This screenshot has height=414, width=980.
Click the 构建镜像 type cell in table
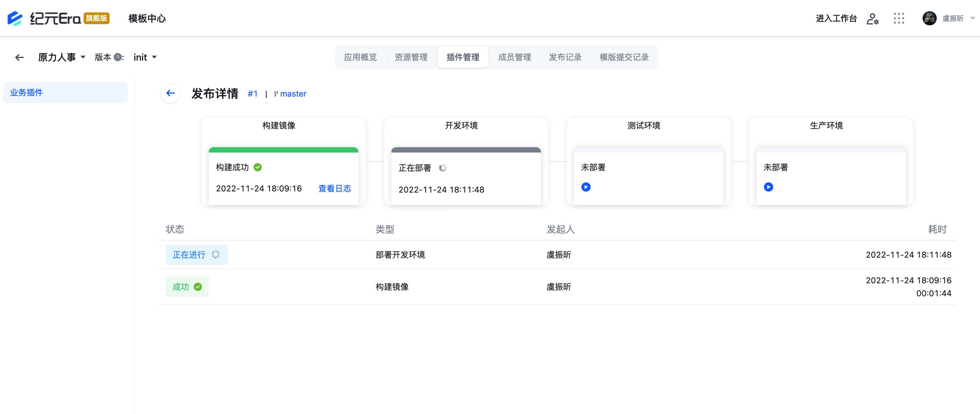coord(392,287)
